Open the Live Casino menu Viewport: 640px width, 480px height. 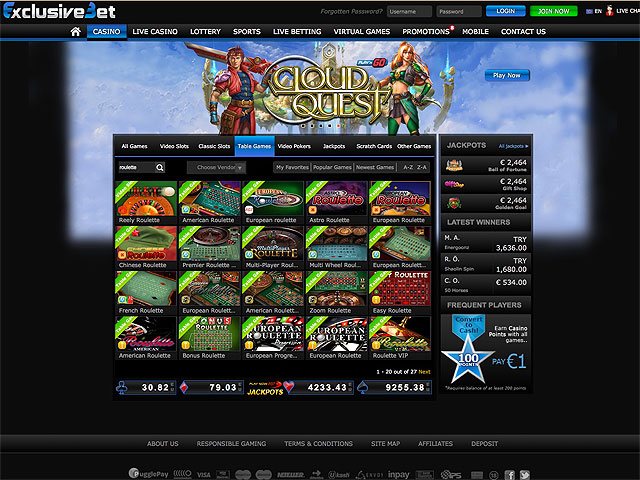pos(155,31)
